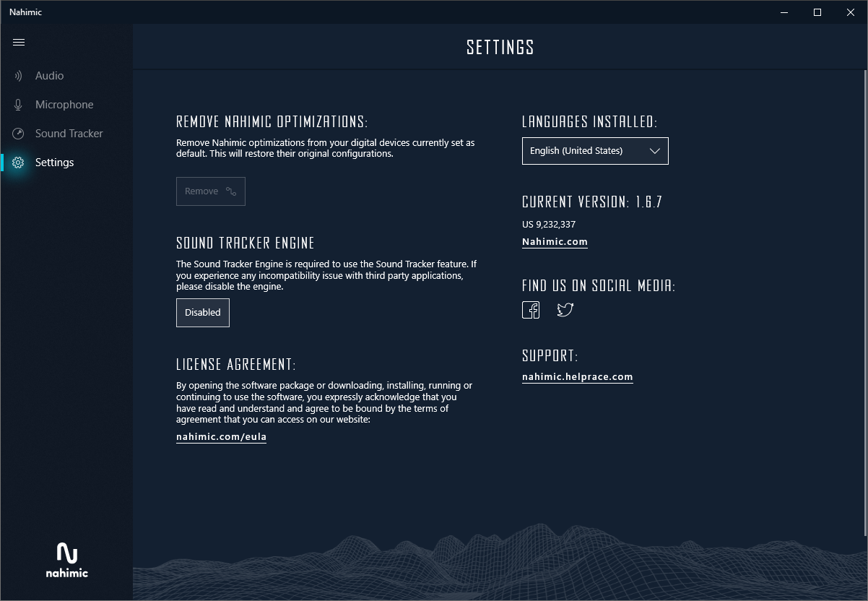Click the Microphone icon in sidebar

19,105
